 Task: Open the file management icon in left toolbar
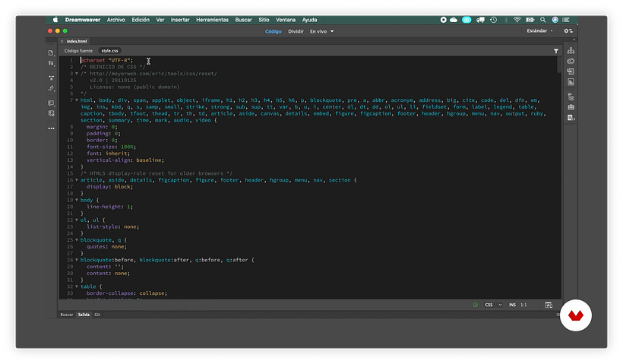tap(51, 52)
